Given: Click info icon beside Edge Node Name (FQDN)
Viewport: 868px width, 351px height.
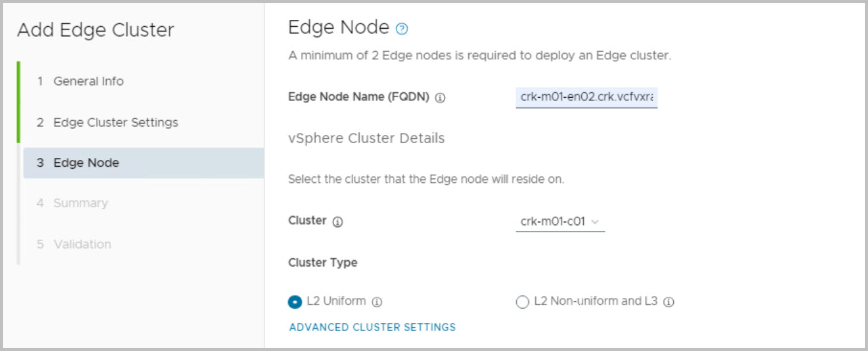Looking at the screenshot, I should [x=440, y=98].
